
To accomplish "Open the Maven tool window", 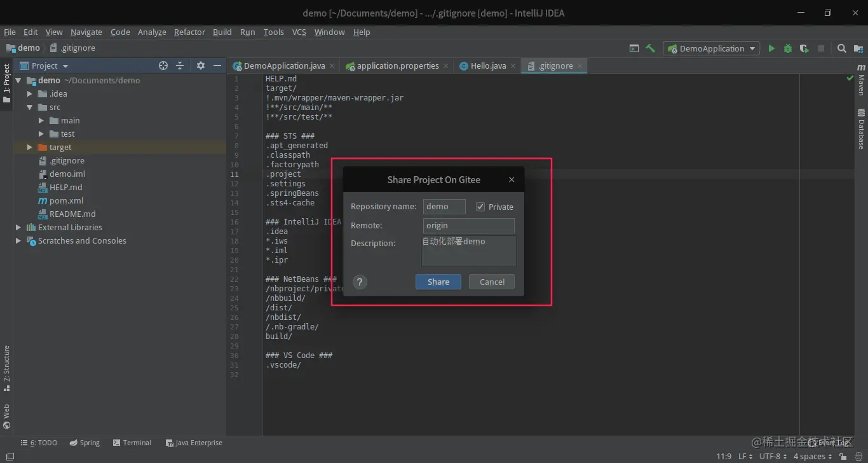I will coord(861,81).
